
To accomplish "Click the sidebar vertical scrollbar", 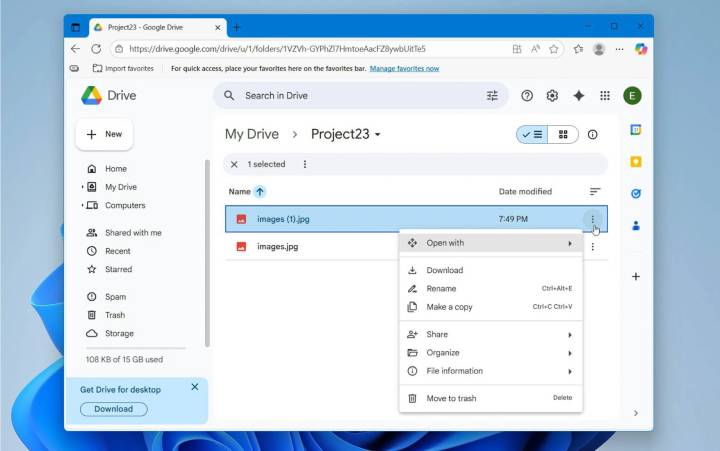I will click(x=207, y=253).
